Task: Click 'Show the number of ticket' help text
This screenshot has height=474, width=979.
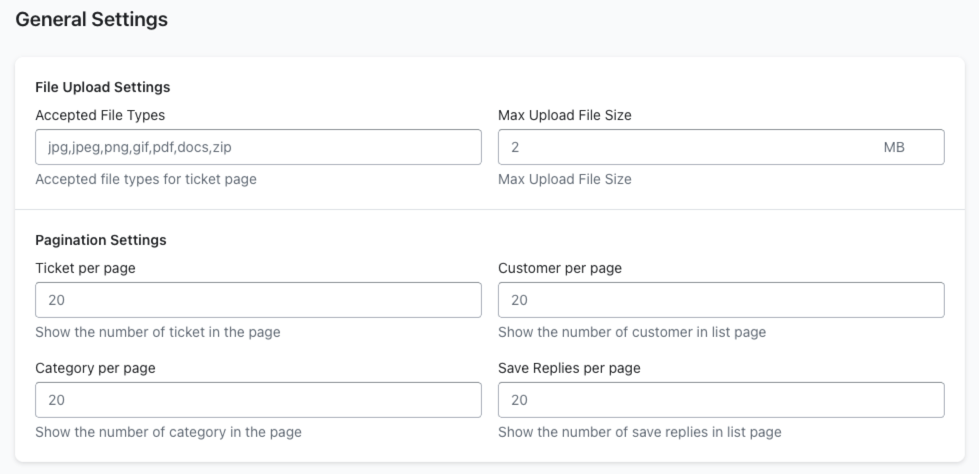Action: tap(157, 332)
